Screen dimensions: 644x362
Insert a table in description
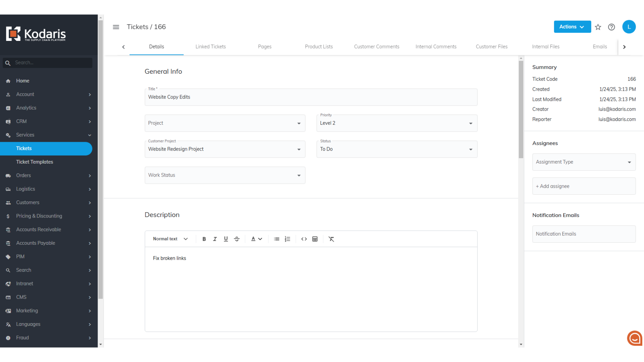315,239
